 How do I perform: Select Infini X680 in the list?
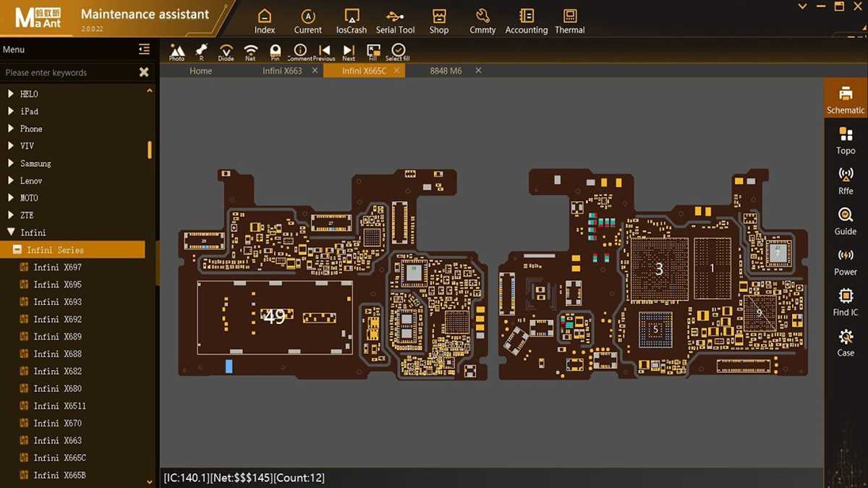[58, 389]
